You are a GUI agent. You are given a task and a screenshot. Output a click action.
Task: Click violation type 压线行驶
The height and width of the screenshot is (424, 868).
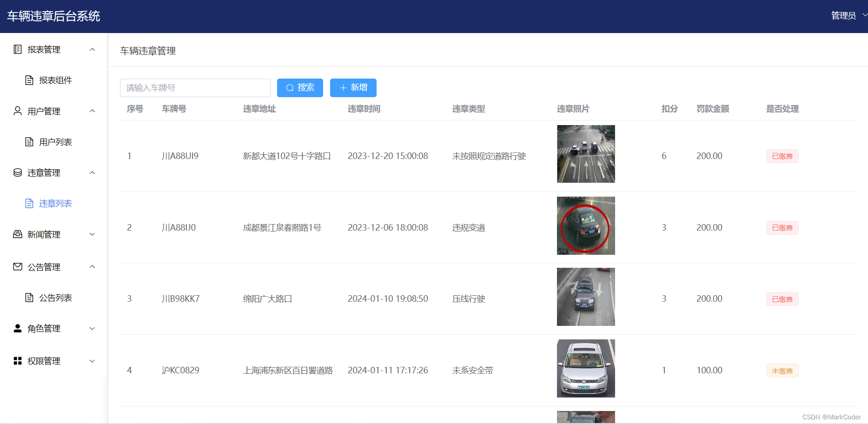point(469,299)
